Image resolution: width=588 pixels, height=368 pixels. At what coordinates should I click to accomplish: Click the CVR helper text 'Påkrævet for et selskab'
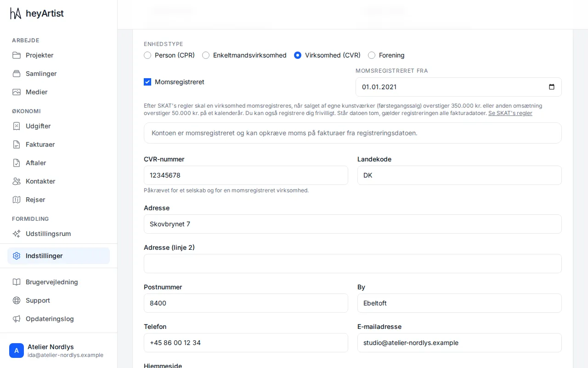[x=226, y=190]
